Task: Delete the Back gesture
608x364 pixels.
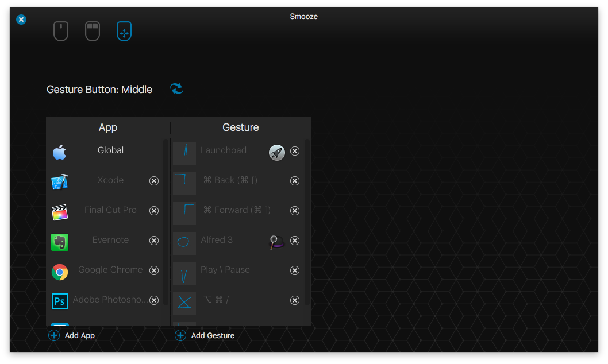Action: 295,181
